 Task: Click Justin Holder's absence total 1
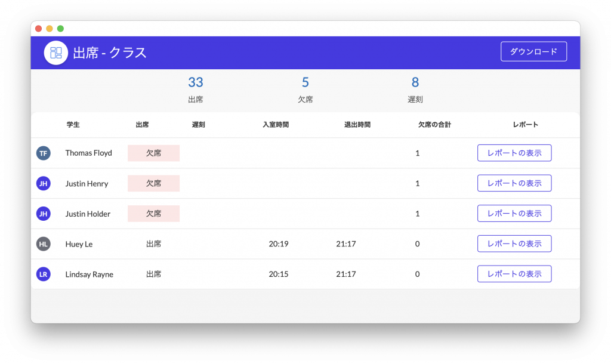417,214
